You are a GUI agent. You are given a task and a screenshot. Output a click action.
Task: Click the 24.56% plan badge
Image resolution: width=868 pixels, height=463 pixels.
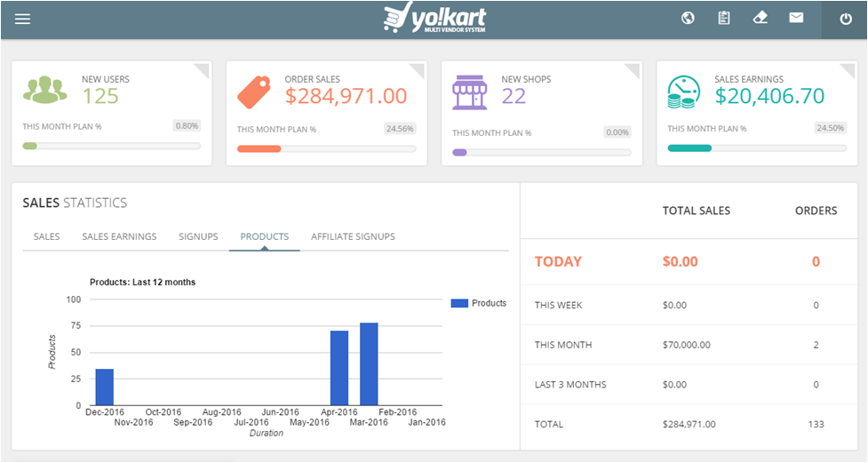[x=400, y=129]
